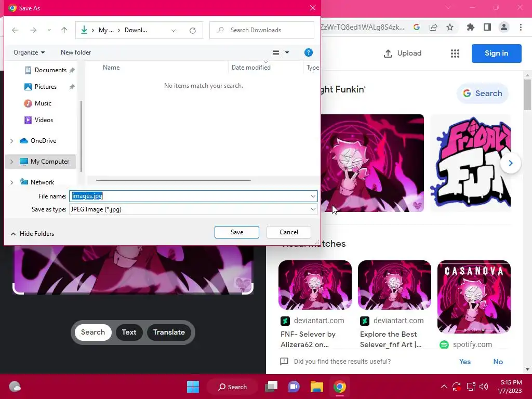Click the 'Downl...' breadcrumb segment
Screen dimensions: 532x399
point(136,30)
